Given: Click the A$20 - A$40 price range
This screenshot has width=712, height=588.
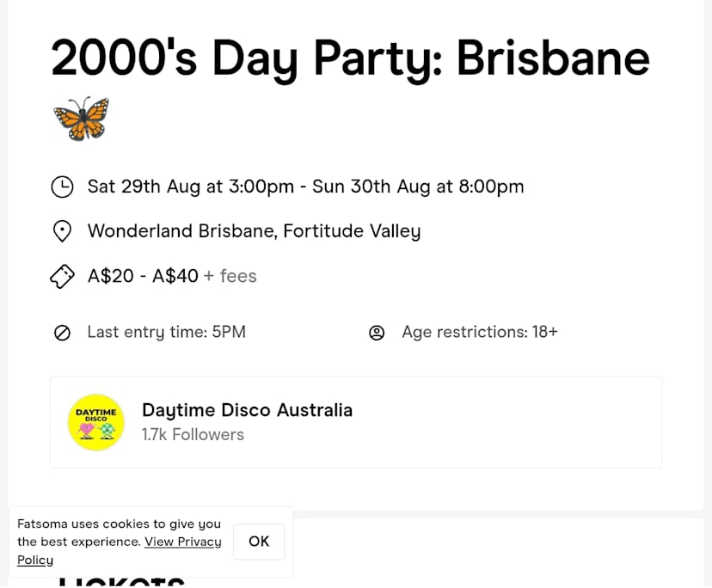Looking at the screenshot, I should point(143,276).
